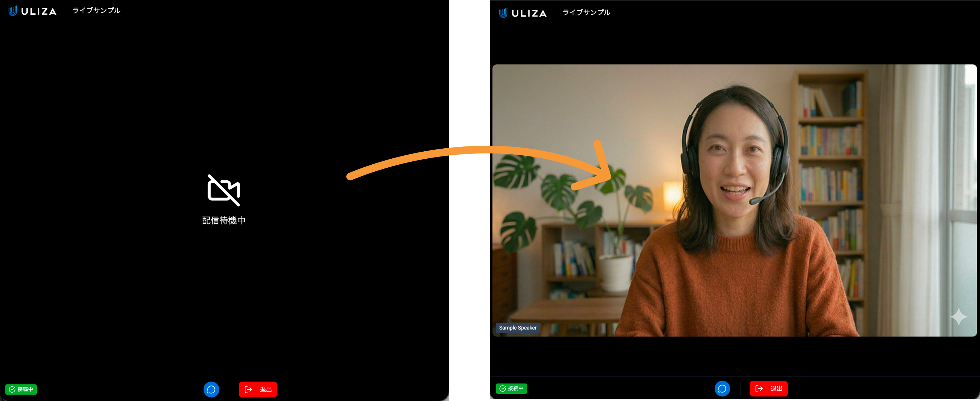Click the checkmark icon in the waiting panel's 接続中 badge
This screenshot has width=980, height=401.
[x=12, y=389]
